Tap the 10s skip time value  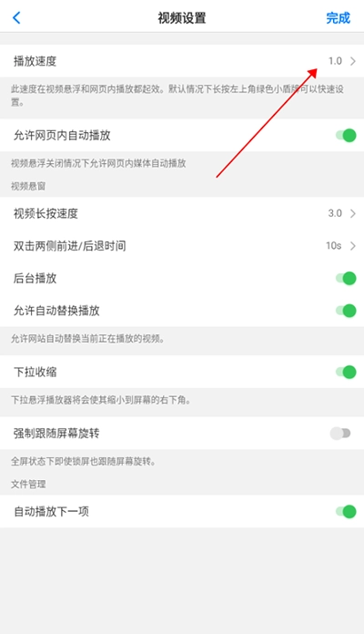click(x=334, y=246)
